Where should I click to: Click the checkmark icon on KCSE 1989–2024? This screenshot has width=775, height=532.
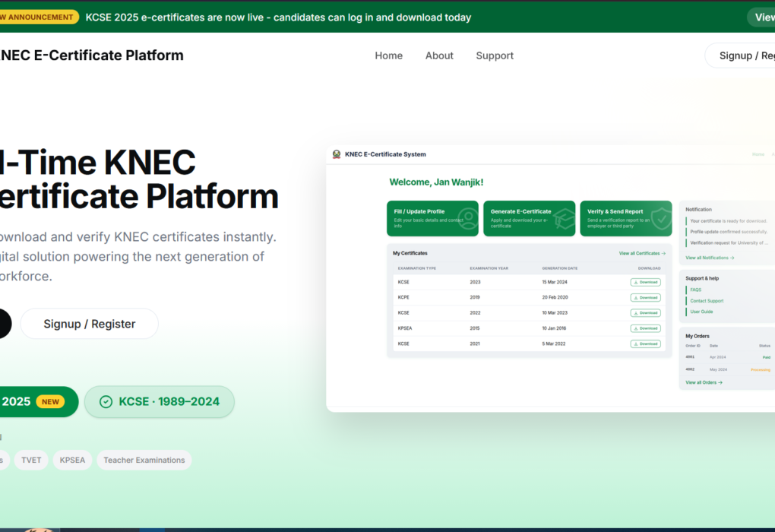106,401
